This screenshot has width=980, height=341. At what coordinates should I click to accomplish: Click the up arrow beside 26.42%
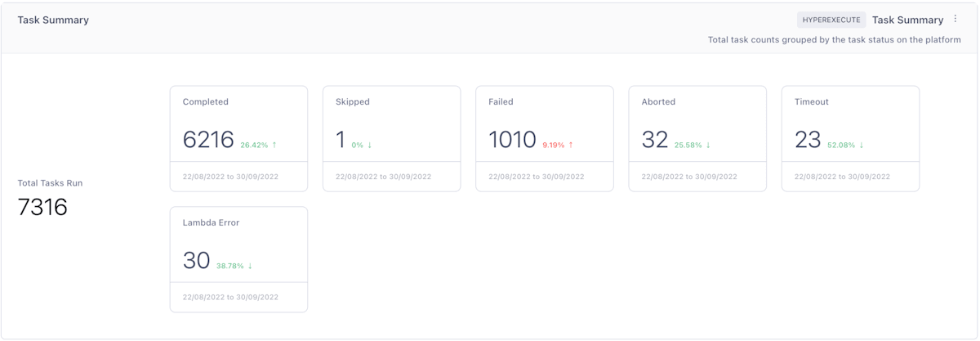coord(274,145)
